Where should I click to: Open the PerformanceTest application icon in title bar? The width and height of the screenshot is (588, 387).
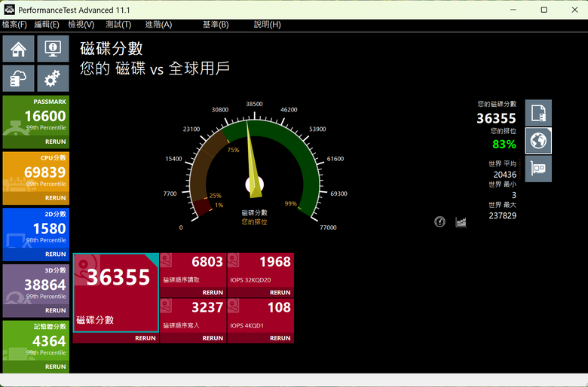click(x=9, y=10)
